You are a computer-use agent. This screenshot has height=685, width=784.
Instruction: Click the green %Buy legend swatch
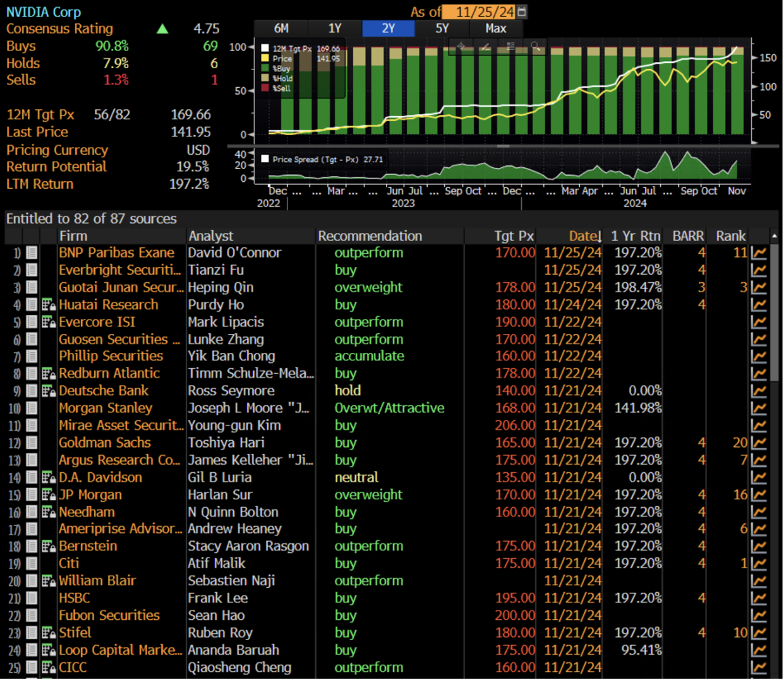point(265,68)
